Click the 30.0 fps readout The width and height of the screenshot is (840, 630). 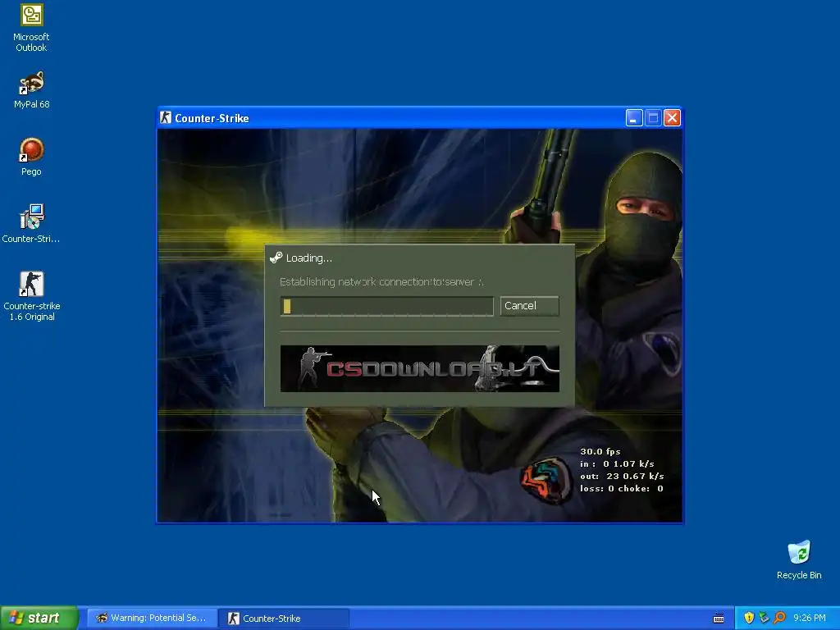click(x=600, y=452)
